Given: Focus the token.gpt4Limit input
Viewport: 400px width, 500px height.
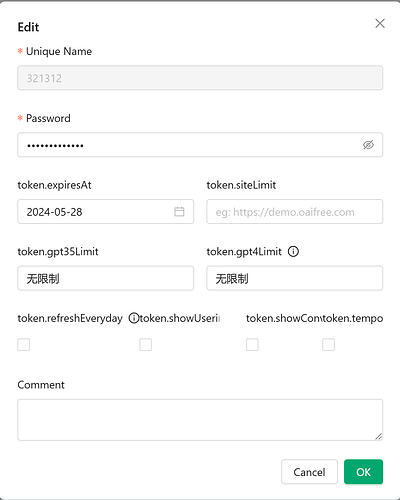Looking at the screenshot, I should pos(295,278).
